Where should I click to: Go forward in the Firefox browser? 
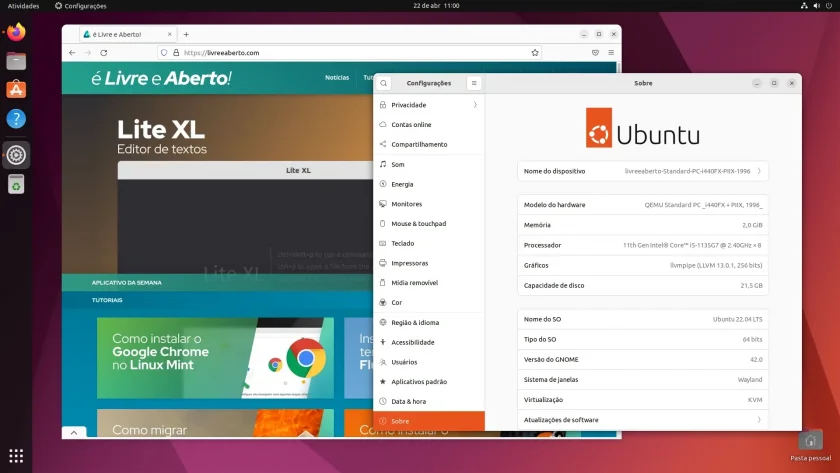(x=88, y=52)
